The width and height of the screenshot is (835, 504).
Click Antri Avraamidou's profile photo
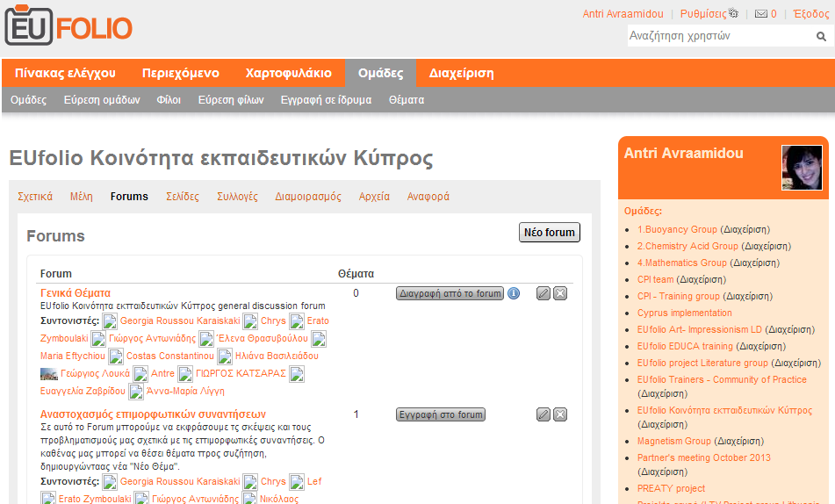(802, 168)
